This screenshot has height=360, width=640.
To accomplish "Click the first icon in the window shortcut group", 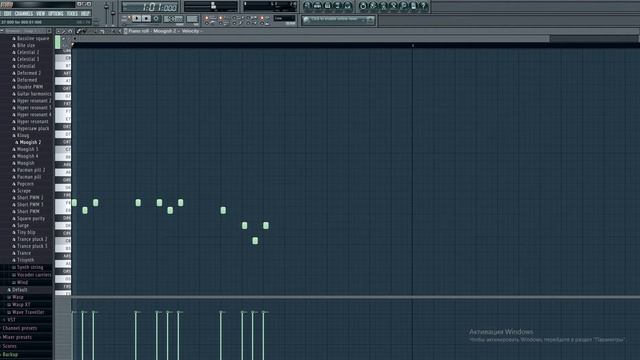I will tap(307, 6).
